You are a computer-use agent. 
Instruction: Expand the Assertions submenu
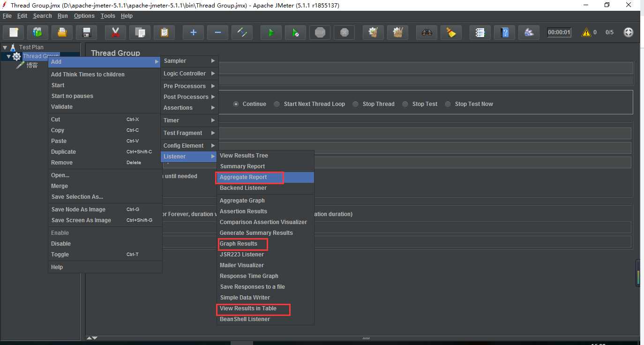[189, 108]
